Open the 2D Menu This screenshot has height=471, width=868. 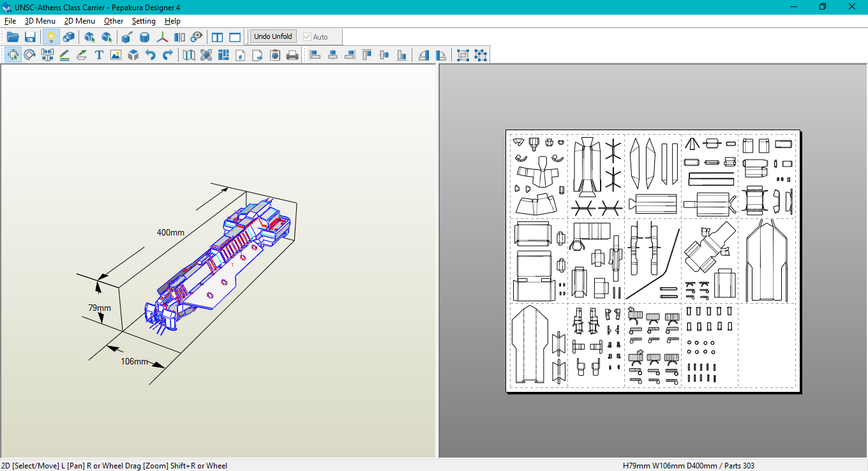pyautogui.click(x=79, y=21)
